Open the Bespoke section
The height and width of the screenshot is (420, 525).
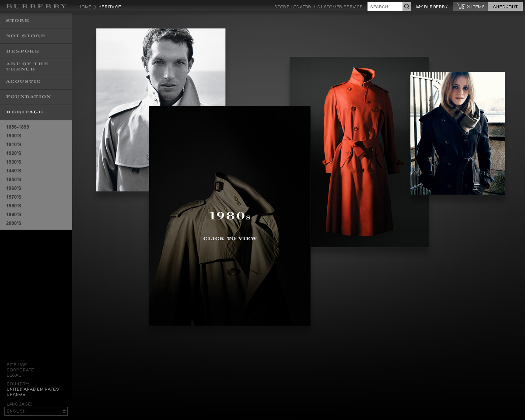(x=23, y=51)
